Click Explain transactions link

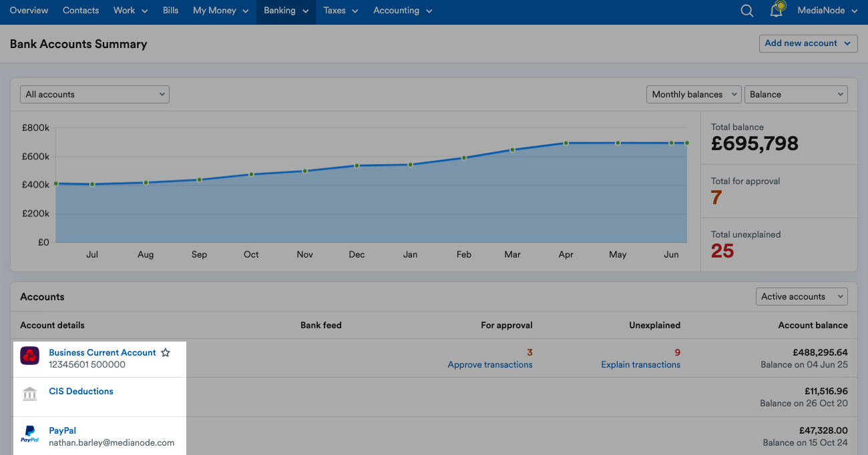640,365
